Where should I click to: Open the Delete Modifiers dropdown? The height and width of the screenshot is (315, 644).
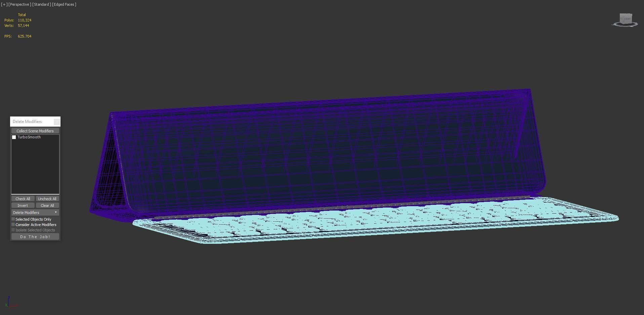point(35,213)
